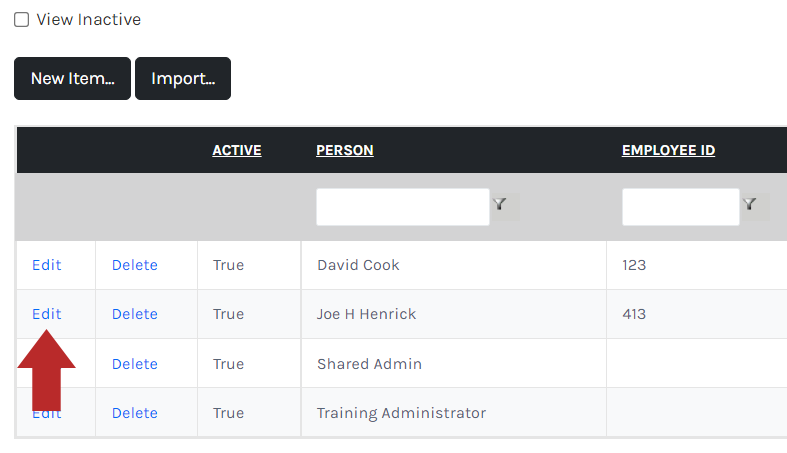Select the Shared Admin person cell
Viewport: 787px width, 453px height.
click(x=454, y=363)
